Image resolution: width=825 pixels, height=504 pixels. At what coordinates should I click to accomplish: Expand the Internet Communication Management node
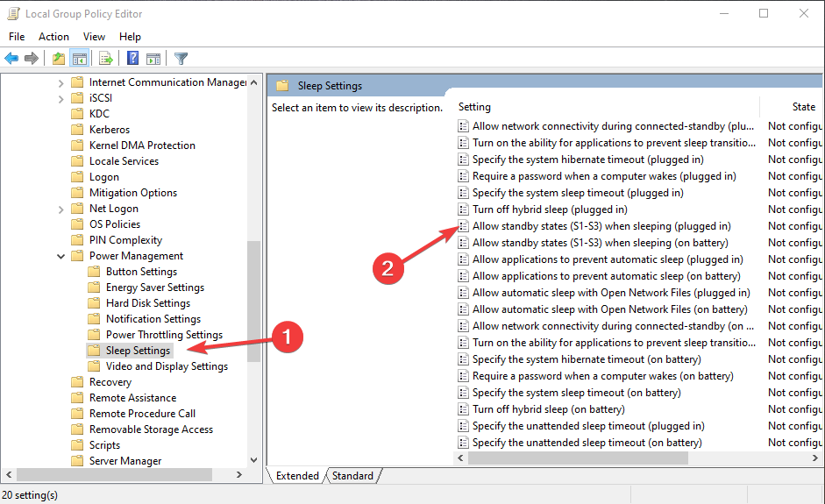coord(61,83)
